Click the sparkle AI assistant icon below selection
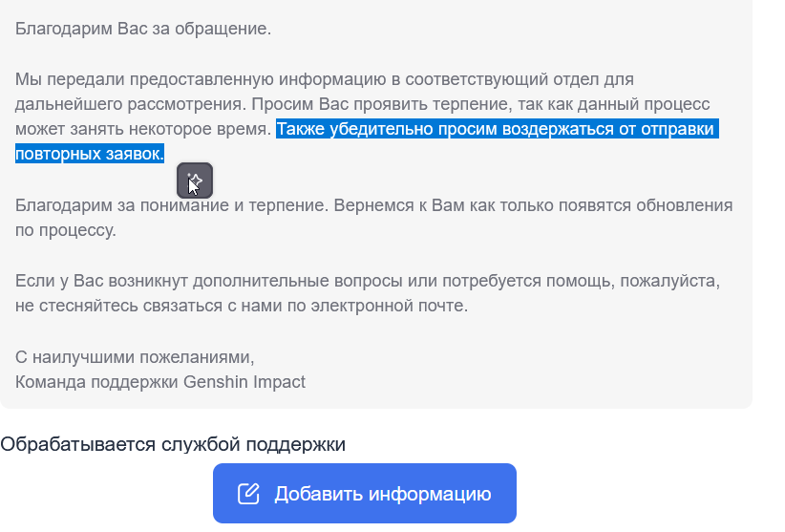 coord(194,181)
